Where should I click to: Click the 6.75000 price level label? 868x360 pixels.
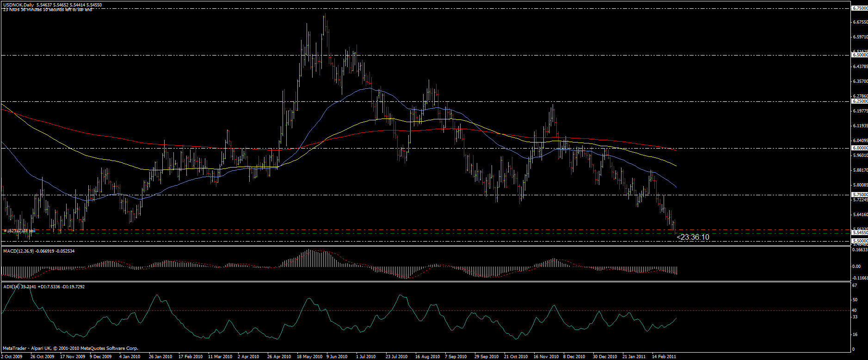pos(860,8)
